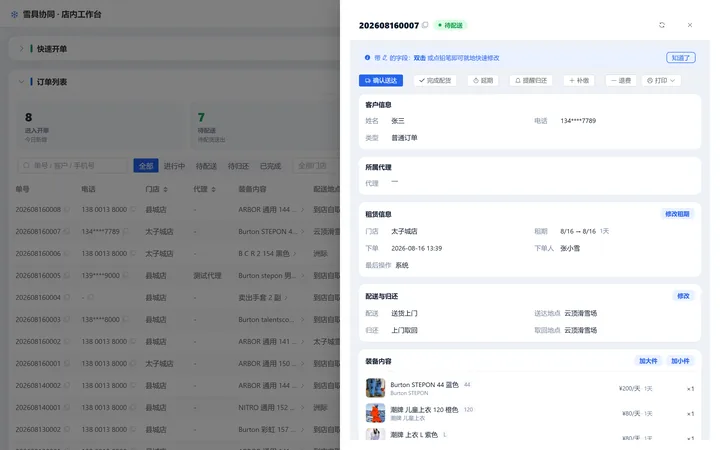Click phone 134****7789 in customer info
This screenshot has width=720, height=450.
pyautogui.click(x=578, y=121)
